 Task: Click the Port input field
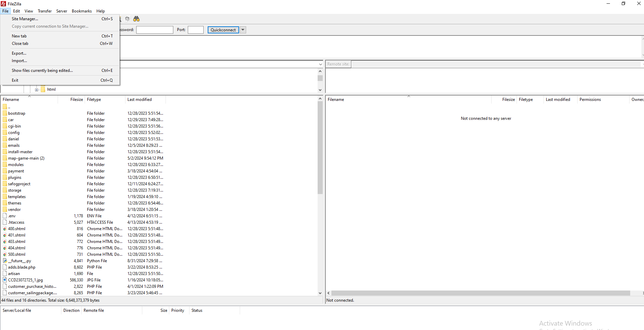click(196, 30)
